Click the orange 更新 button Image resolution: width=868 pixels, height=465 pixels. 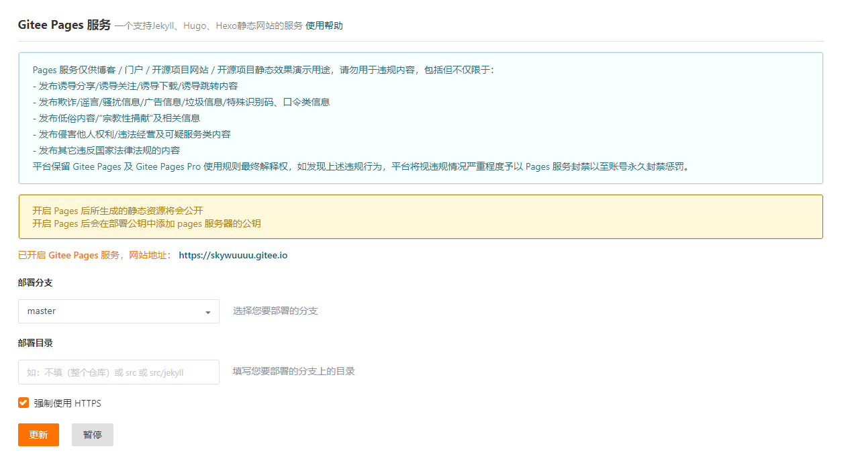click(x=38, y=435)
